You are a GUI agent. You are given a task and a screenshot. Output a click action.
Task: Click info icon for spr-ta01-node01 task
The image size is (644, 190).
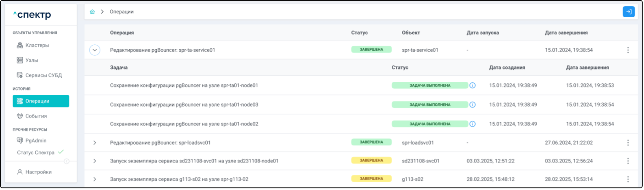(472, 85)
